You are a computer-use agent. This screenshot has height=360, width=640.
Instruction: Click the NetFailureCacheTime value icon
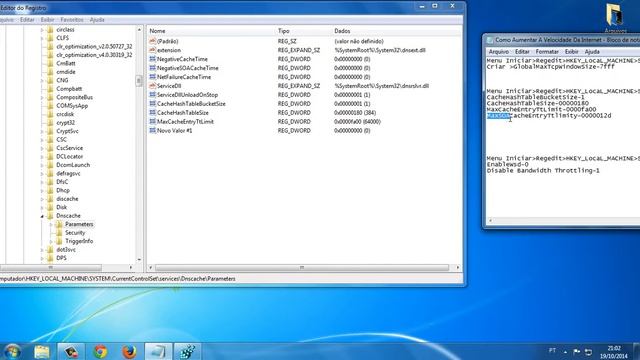pyautogui.click(x=153, y=77)
